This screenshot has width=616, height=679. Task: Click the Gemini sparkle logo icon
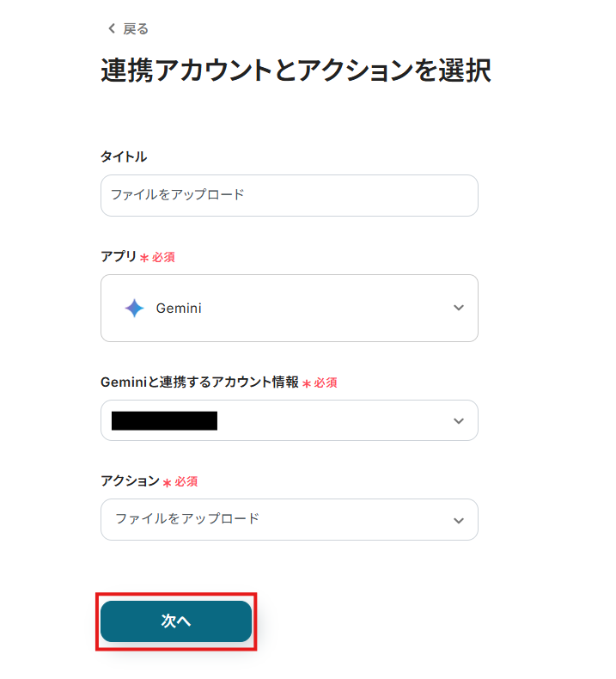[x=134, y=308]
